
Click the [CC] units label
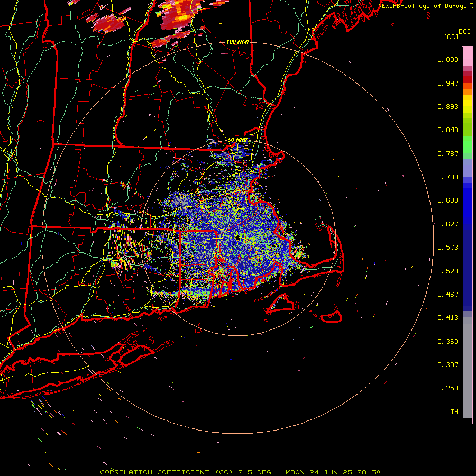point(451,37)
